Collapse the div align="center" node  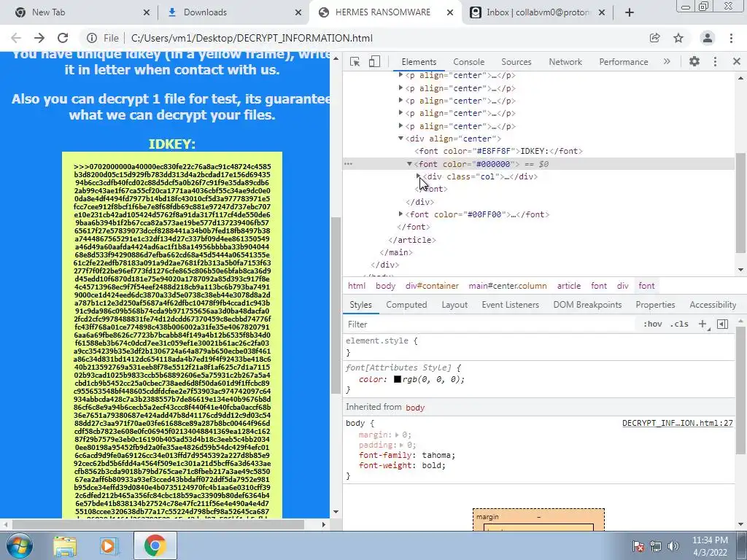coord(400,139)
